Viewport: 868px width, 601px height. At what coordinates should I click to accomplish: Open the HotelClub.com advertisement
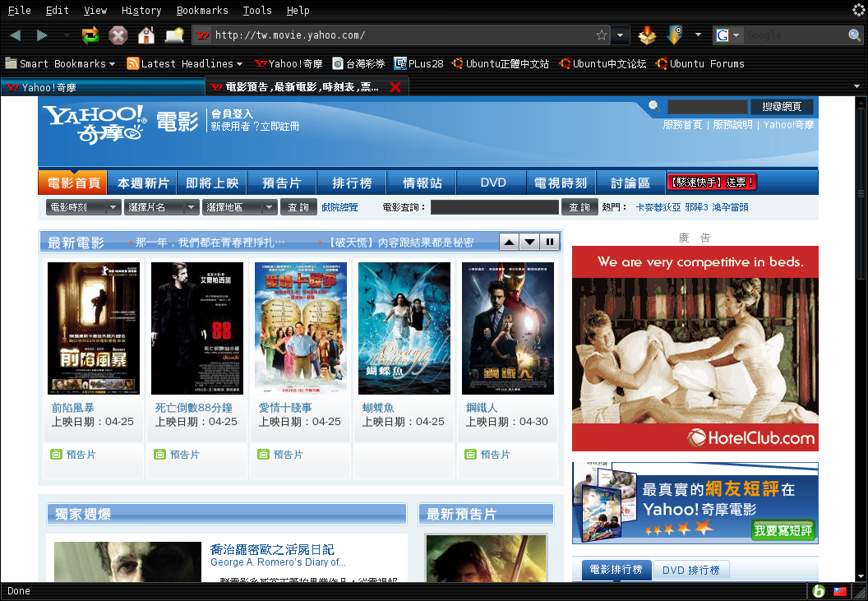695,349
